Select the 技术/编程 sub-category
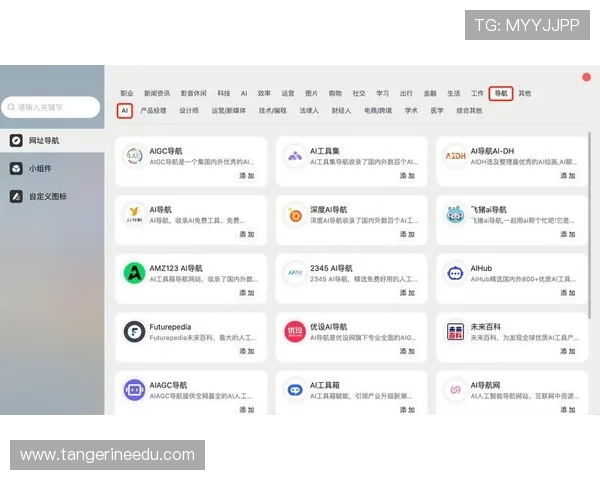 272,111
